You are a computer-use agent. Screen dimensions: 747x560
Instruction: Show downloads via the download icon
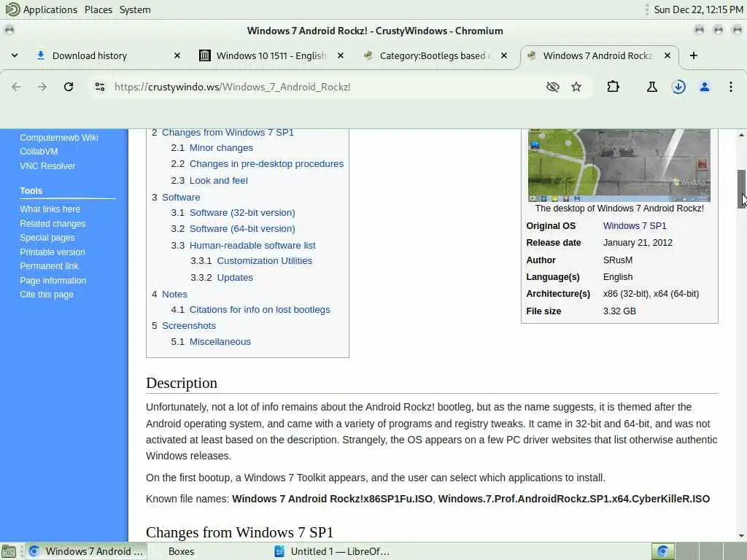pos(678,87)
